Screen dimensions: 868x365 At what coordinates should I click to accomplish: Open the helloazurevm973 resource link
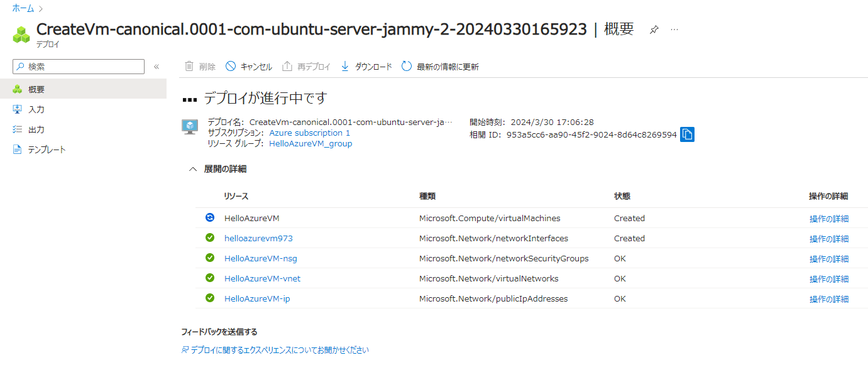[258, 239]
